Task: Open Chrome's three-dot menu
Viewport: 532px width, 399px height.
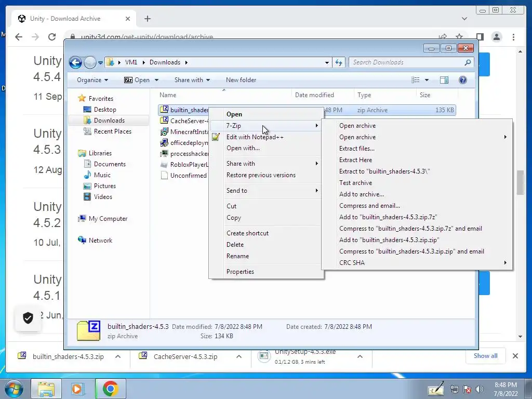Action: (513, 37)
